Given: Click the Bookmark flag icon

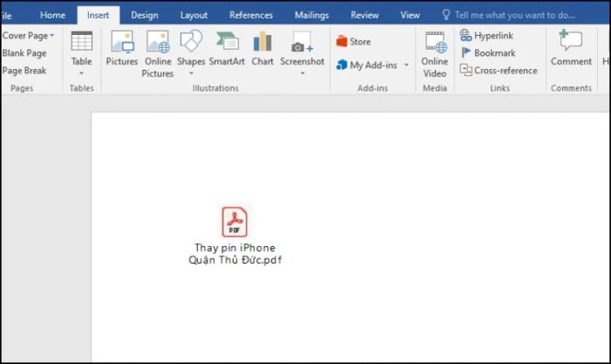Looking at the screenshot, I should click(x=465, y=52).
